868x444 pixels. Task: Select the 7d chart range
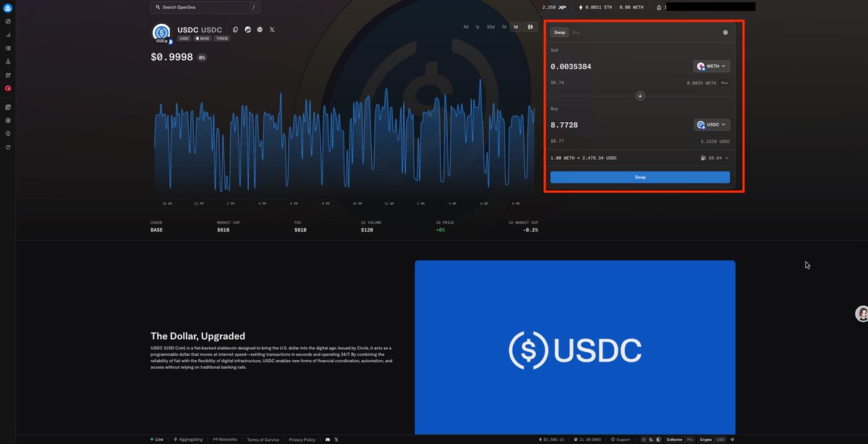coord(504,27)
